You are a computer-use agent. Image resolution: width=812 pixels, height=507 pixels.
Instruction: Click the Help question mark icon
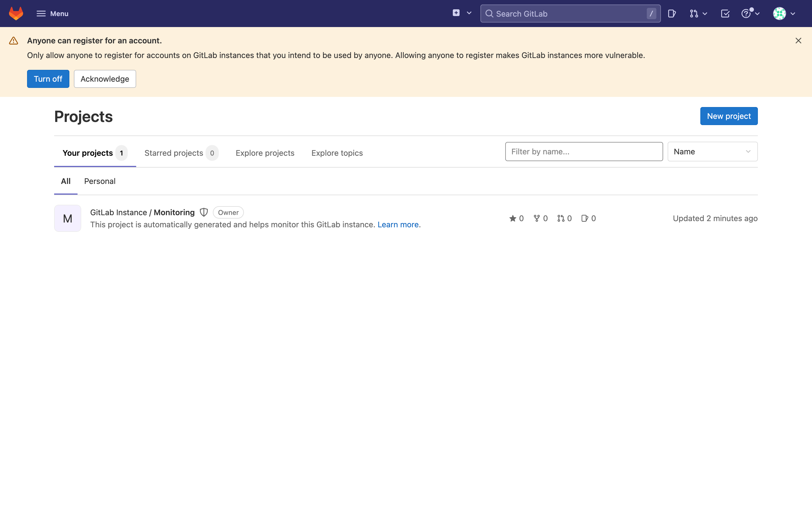(746, 14)
